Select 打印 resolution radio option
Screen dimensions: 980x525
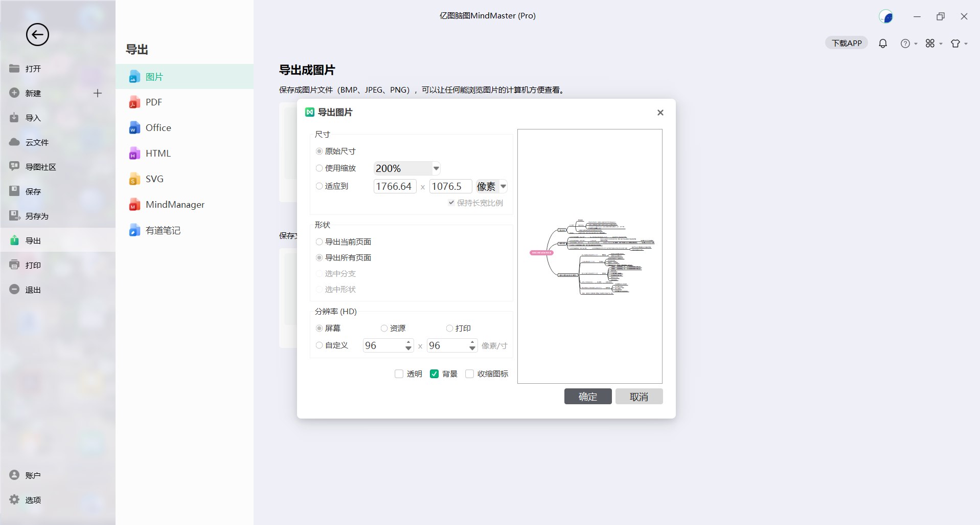click(449, 329)
